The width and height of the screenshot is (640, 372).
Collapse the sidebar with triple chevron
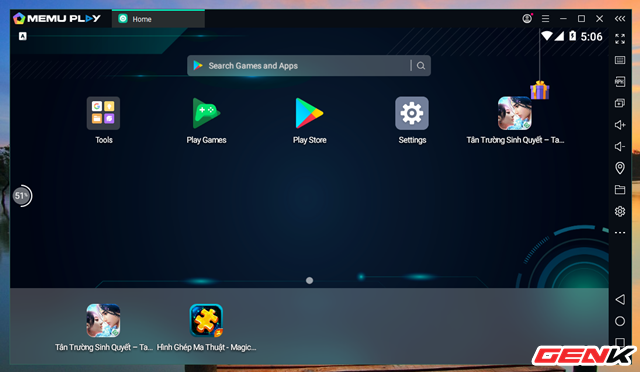620,19
